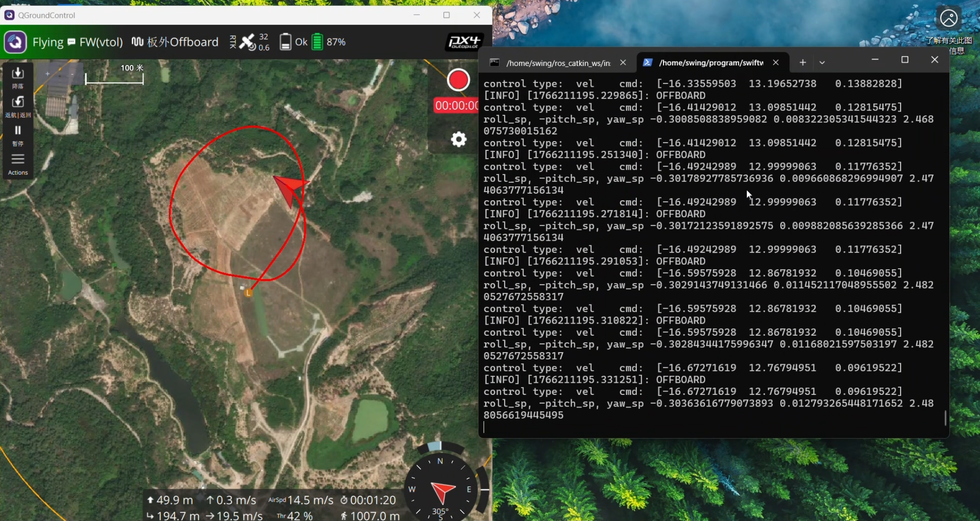The height and width of the screenshot is (521, 980).
Task: Click the 19.5 m/s ground speed value
Action: [240, 516]
